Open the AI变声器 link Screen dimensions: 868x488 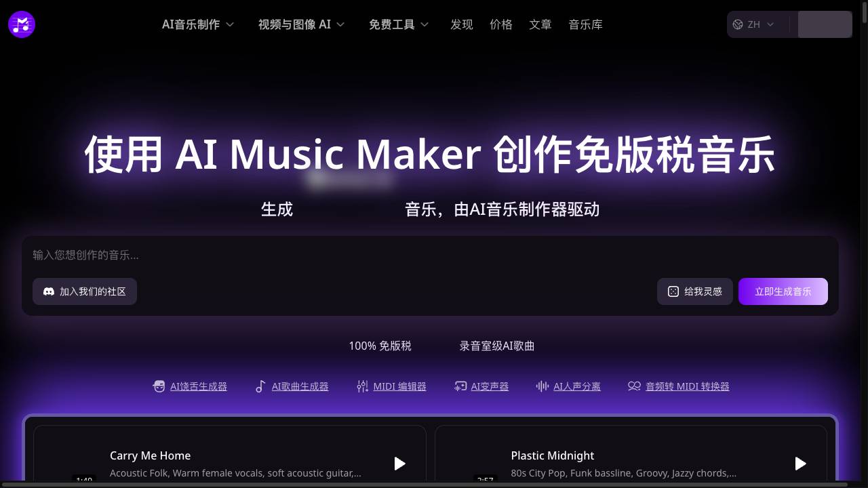pyautogui.click(x=490, y=386)
